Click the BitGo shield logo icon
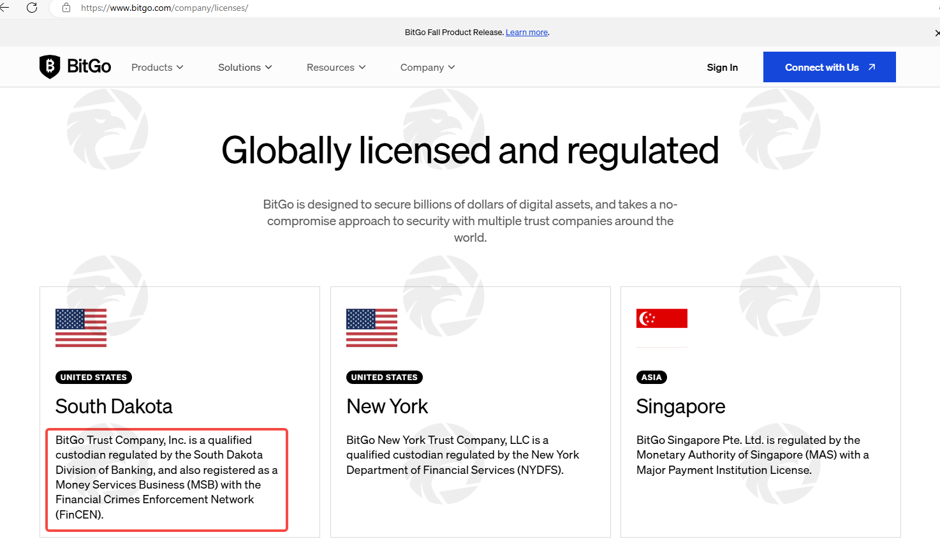The width and height of the screenshot is (940, 560). pos(50,66)
